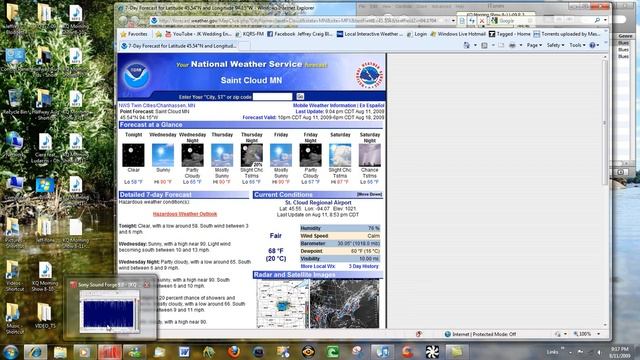
Task: Click the Refresh button in address bar
Action: point(472,20)
